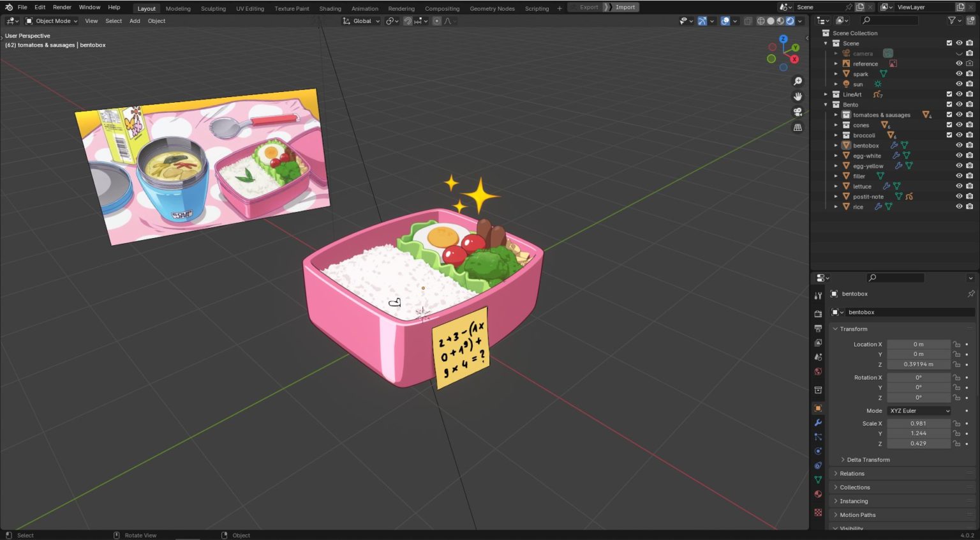Switch to the Shading workspace tab
Viewport: 980px width, 540px height.
click(x=330, y=8)
